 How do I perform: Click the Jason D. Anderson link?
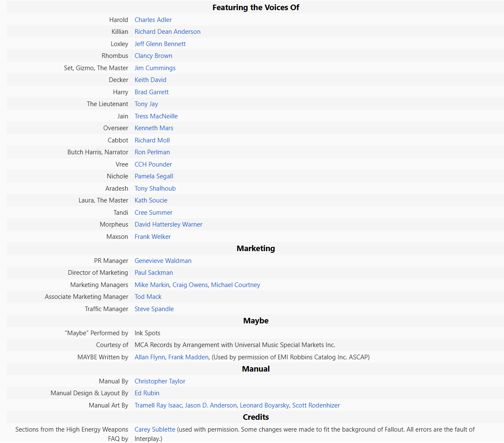pyautogui.click(x=211, y=405)
